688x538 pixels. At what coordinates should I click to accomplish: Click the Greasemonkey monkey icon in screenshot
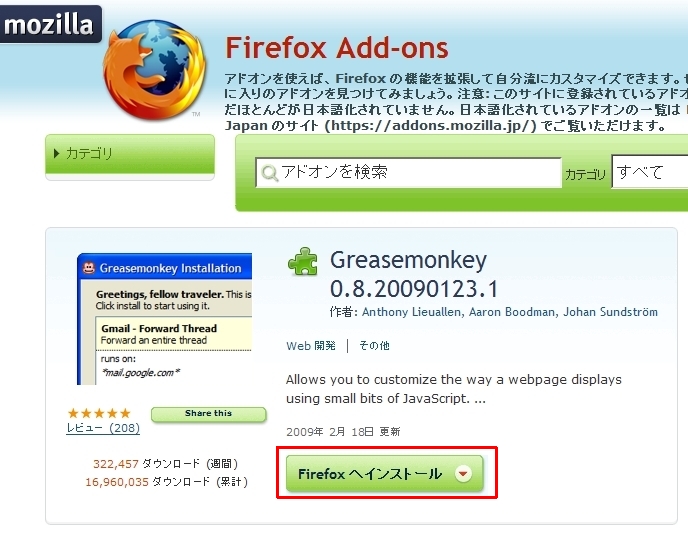point(89,268)
